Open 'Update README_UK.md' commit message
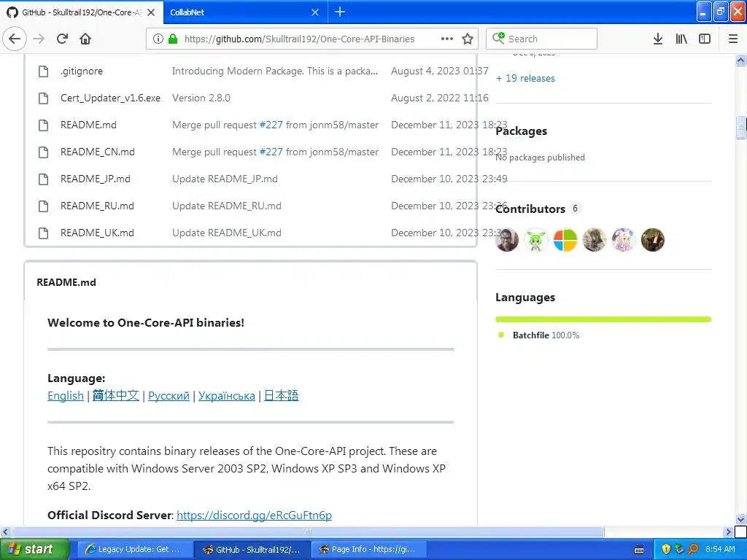The image size is (747, 560). click(227, 233)
